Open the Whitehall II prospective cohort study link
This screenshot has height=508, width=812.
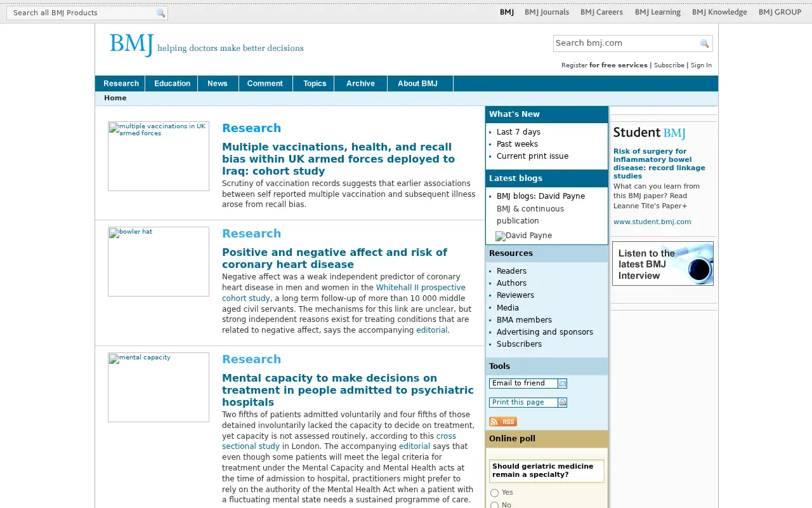click(344, 293)
